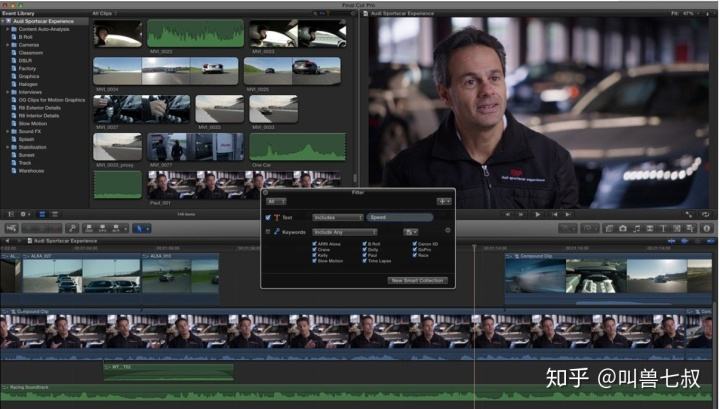
Task: Open the Transitions browser icon
Action: pos(650,229)
